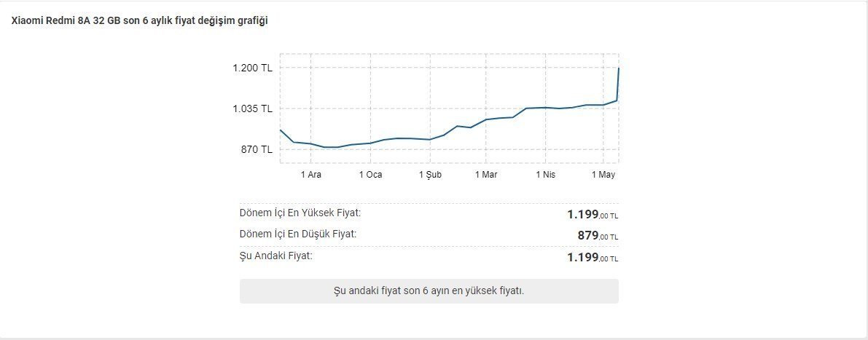Select the 1 Mar date marker
The height and width of the screenshot is (340, 868).
486,175
